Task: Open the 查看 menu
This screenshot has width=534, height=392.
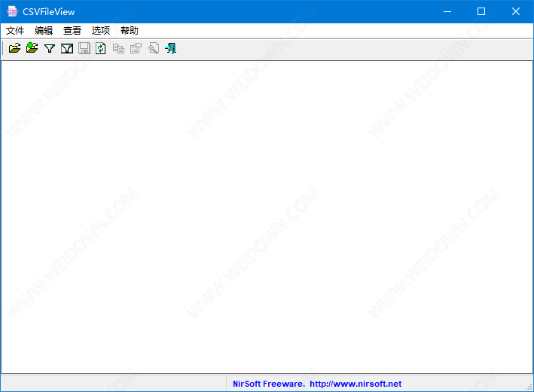Action: tap(72, 31)
